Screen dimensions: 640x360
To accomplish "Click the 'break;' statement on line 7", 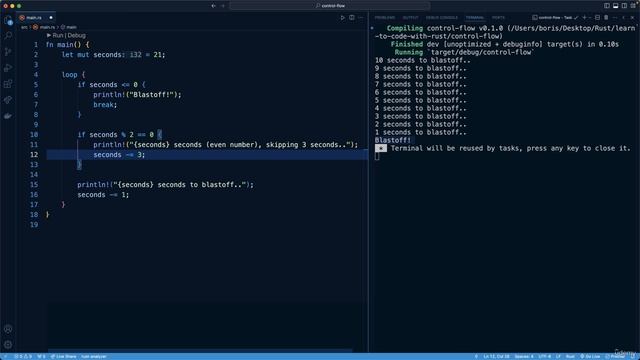I will point(105,104).
